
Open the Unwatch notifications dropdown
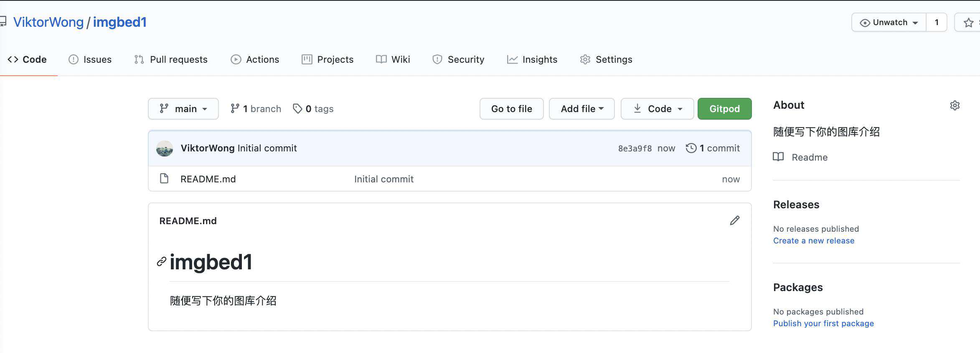click(889, 23)
